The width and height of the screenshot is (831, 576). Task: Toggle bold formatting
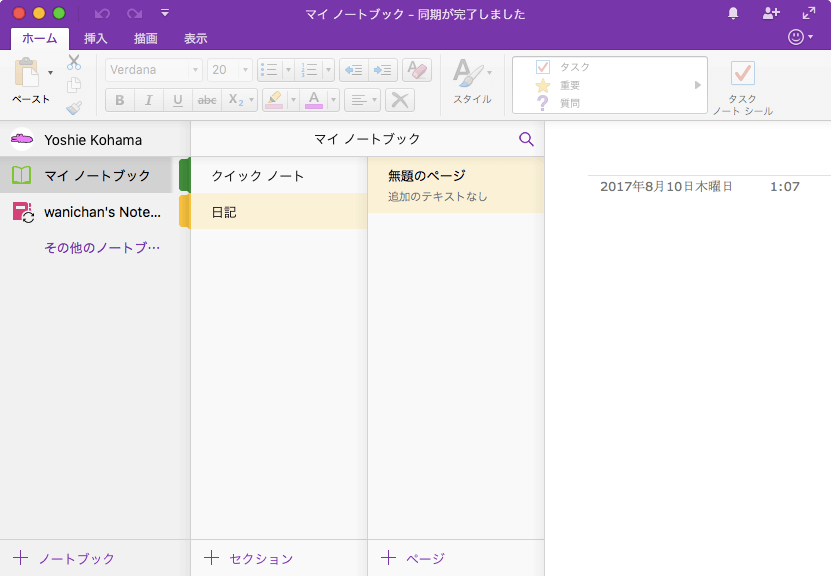(120, 100)
